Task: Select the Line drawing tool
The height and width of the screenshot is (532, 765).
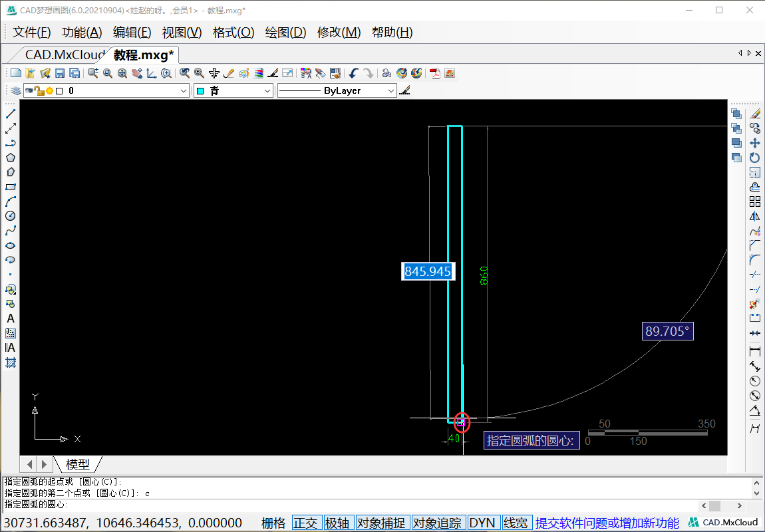Action: tap(10, 114)
